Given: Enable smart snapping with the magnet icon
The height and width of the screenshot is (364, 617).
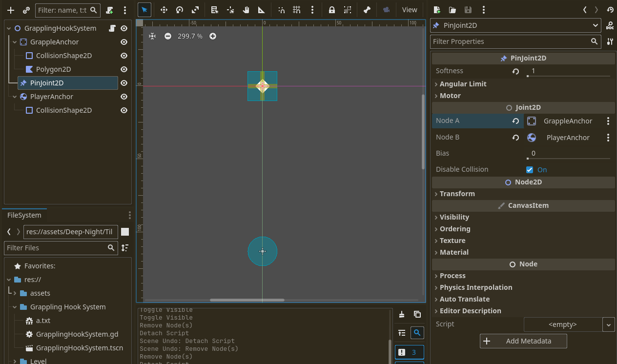Looking at the screenshot, I should [x=281, y=10].
